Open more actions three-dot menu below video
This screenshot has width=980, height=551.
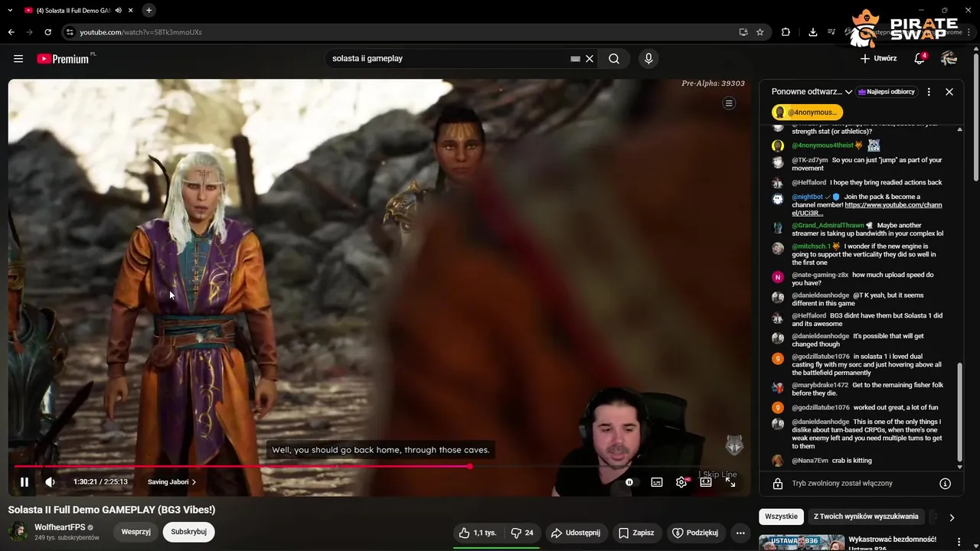point(740,533)
